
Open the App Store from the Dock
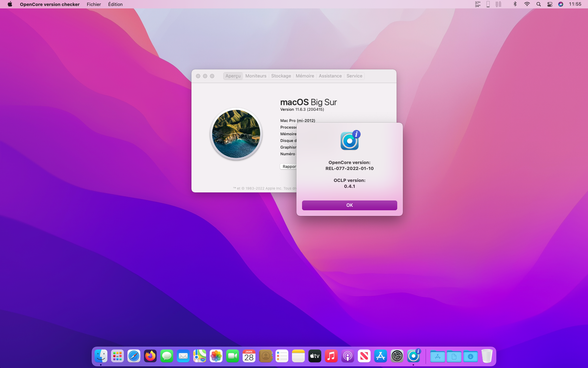[381, 356]
